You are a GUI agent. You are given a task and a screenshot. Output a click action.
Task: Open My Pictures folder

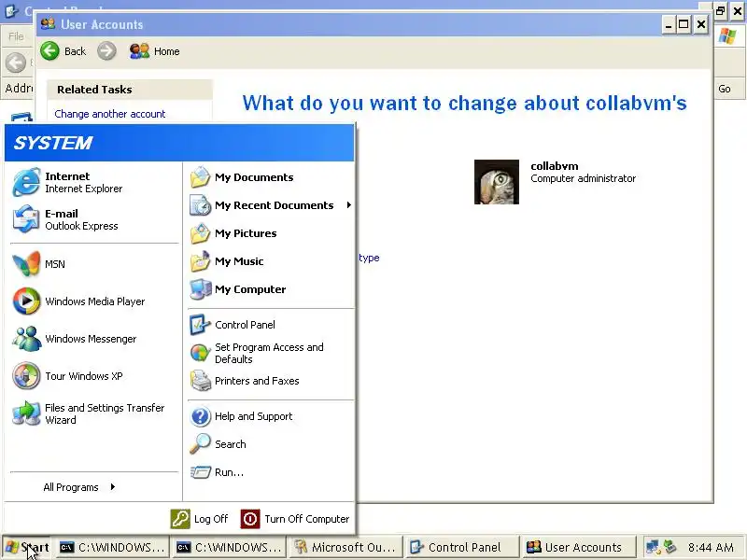pos(271,233)
